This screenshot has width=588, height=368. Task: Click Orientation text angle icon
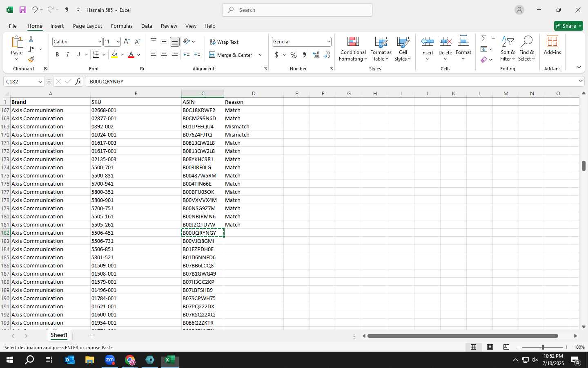[187, 42]
